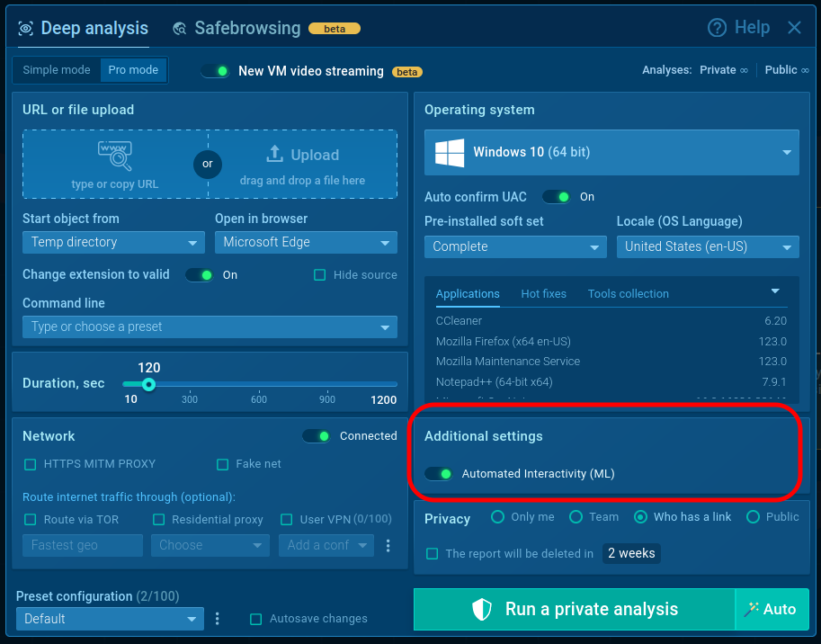Switch to the Hot fixes tab

click(x=543, y=294)
